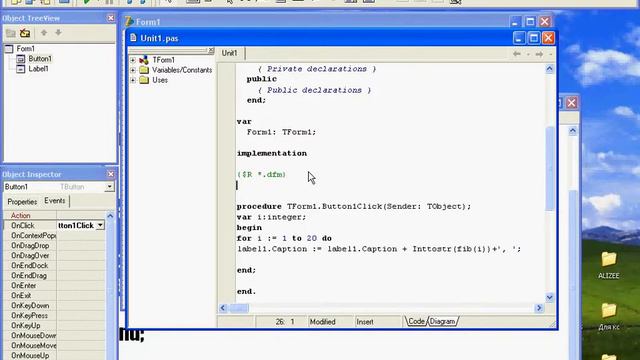Screen dimensions: 640x360
Task: Click the delete icon in Object TreeView toolbar
Action: coord(25,33)
